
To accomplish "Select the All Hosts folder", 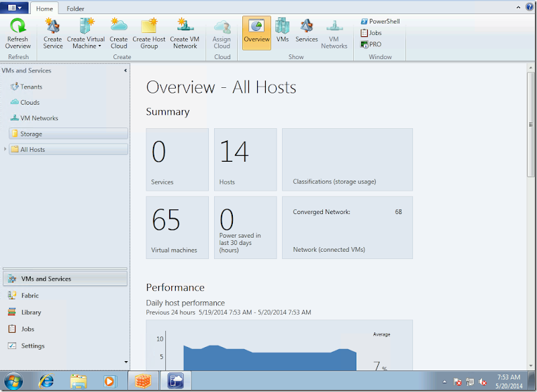I will 68,150.
